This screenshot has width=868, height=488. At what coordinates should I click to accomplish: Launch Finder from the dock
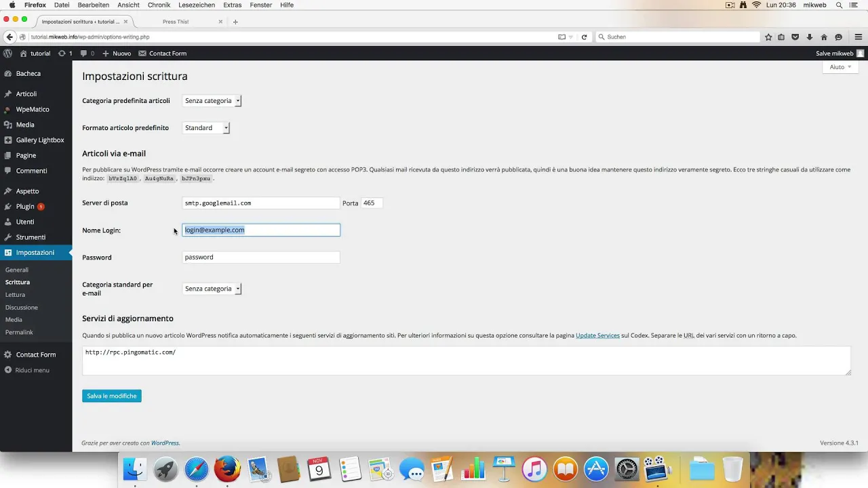click(x=135, y=469)
